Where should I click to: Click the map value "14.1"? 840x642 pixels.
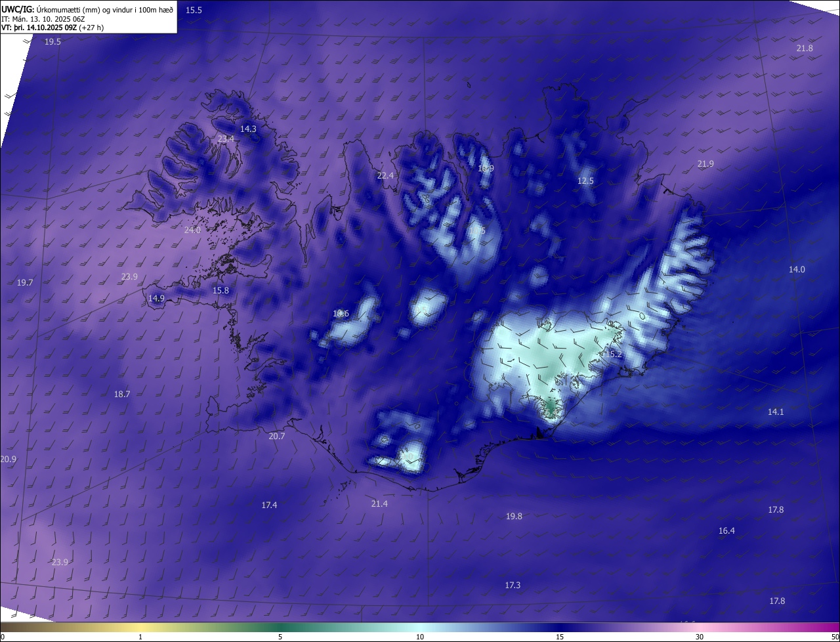(776, 412)
